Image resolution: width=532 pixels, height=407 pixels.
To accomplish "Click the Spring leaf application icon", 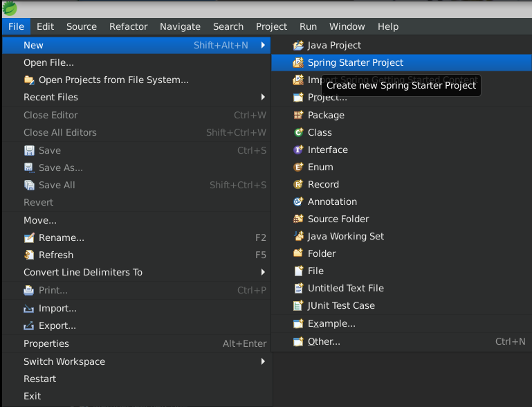I will pos(10,8).
